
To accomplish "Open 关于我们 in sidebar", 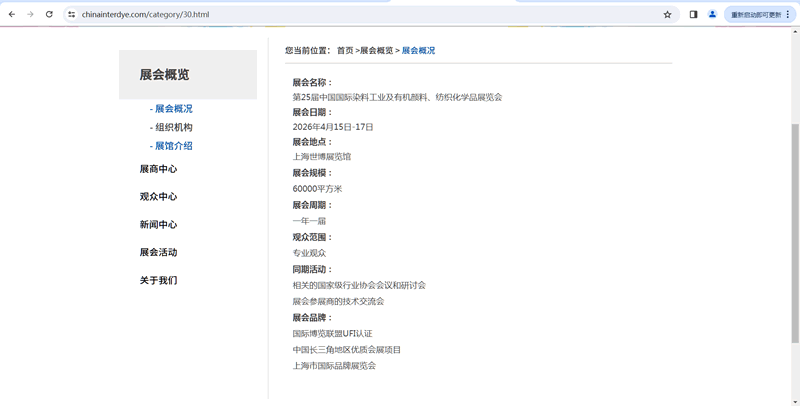I will pos(158,281).
